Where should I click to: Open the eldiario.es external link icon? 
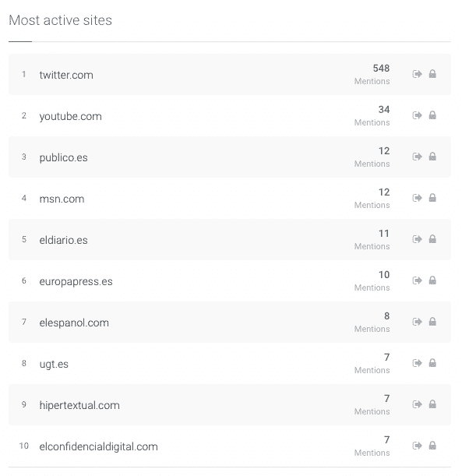click(417, 239)
